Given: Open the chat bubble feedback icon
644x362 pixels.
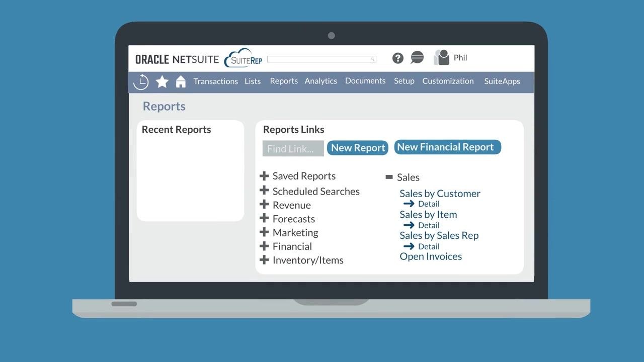Looking at the screenshot, I should (417, 58).
